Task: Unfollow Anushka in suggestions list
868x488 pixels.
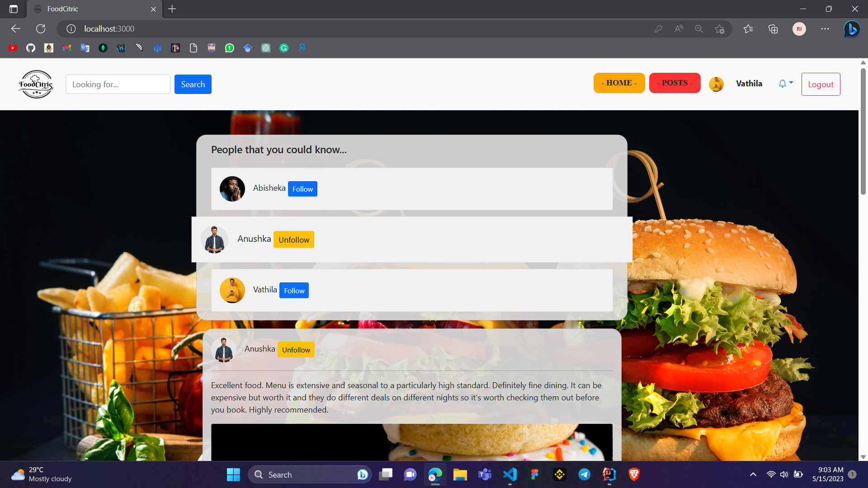Action: click(294, 240)
